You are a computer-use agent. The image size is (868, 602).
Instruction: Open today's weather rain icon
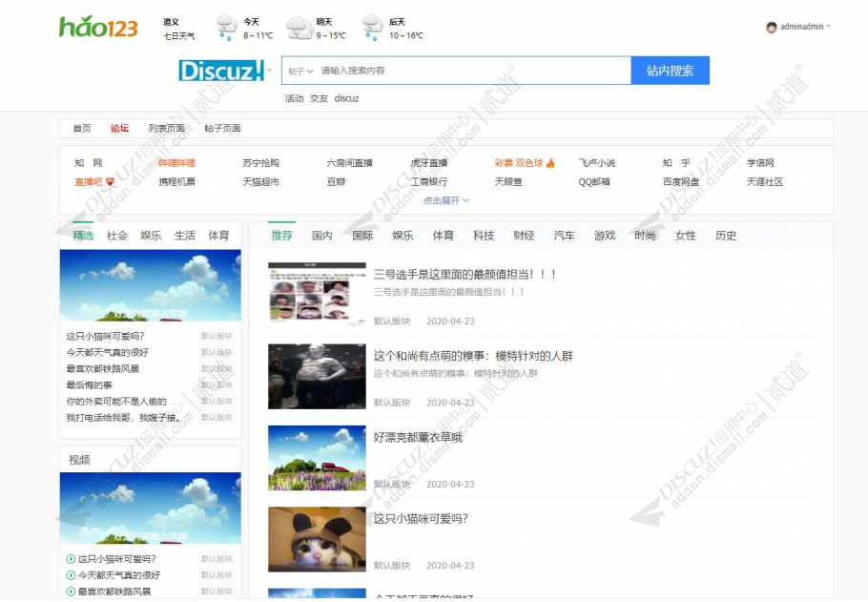pyautogui.click(x=227, y=28)
